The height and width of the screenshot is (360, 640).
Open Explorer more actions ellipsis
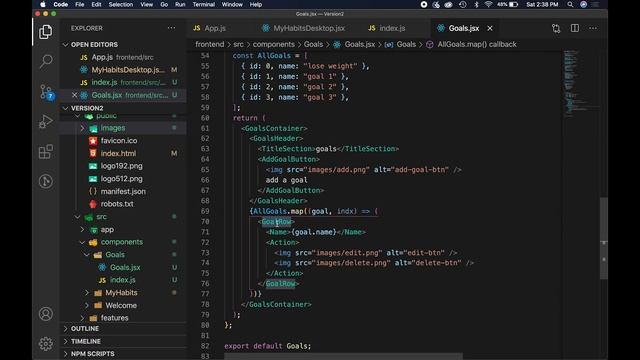[x=171, y=28]
